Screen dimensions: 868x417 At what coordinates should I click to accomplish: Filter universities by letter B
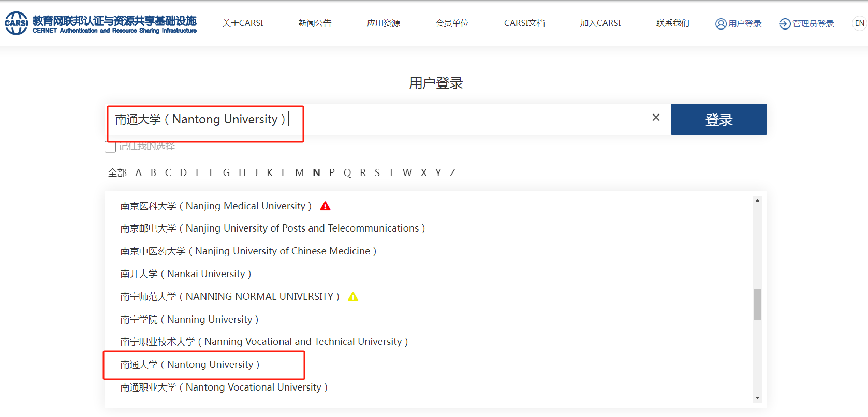(153, 173)
